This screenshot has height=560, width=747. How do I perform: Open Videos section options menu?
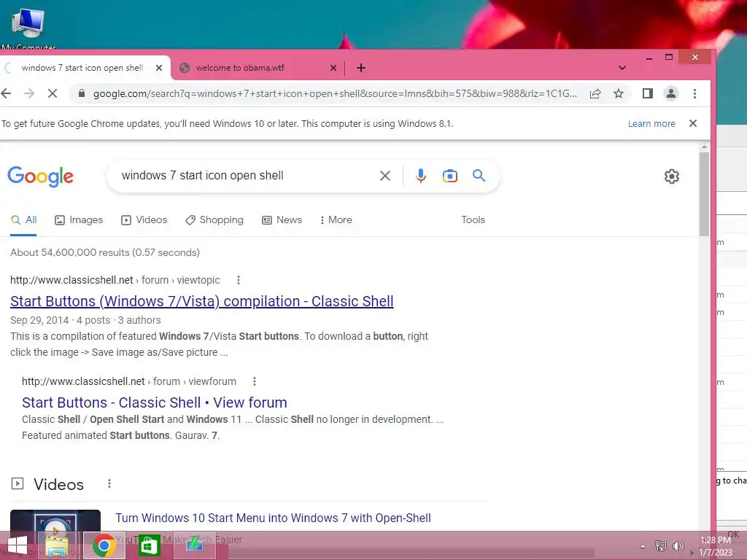(x=109, y=484)
